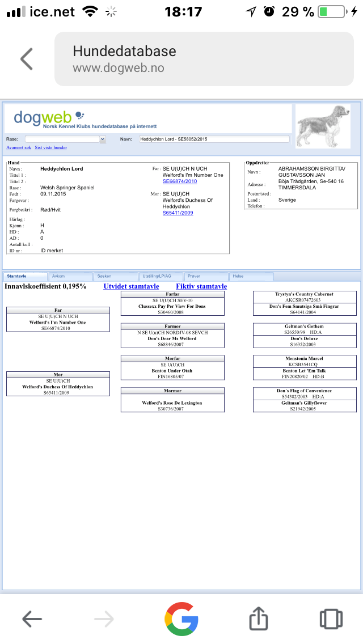This screenshot has width=363, height=644.
Task: Open mother link S65411/2009
Action: pos(178,213)
